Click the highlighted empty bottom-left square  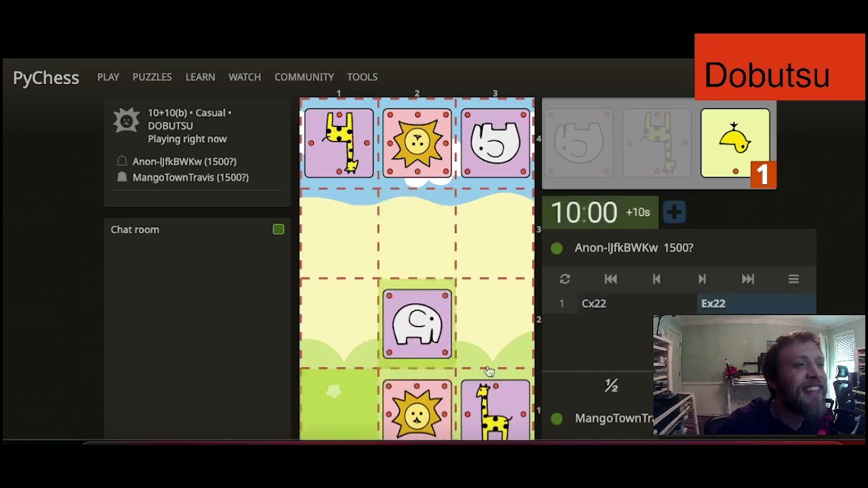[x=339, y=405]
